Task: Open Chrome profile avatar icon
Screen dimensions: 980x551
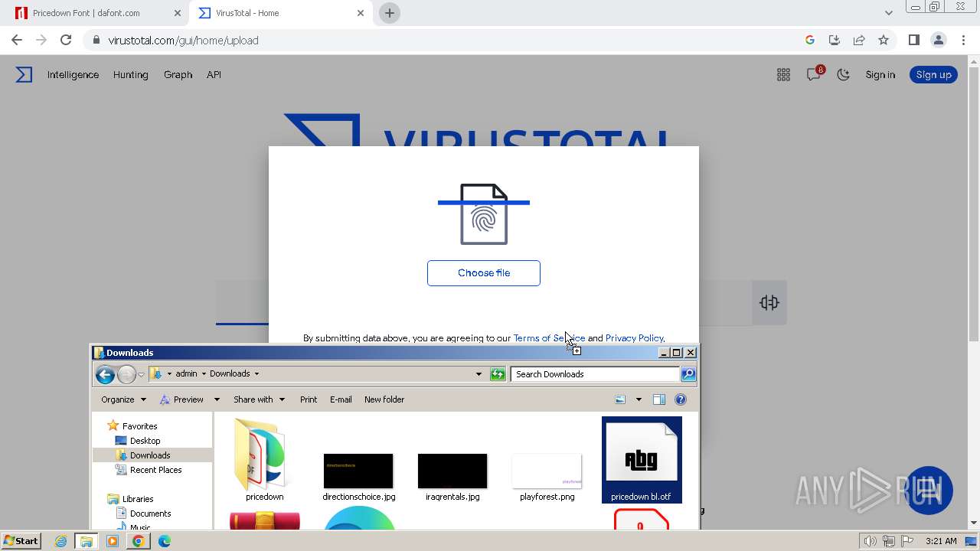Action: [x=939, y=40]
